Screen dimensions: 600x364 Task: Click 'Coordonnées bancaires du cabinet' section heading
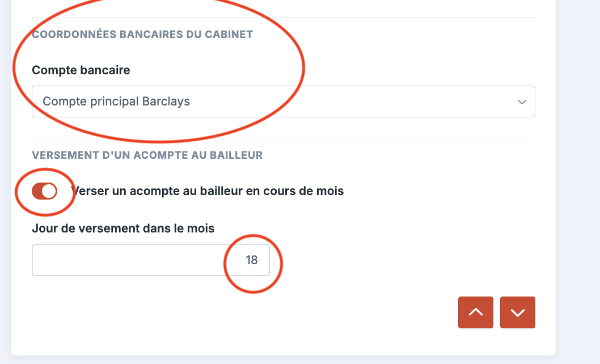[142, 35]
